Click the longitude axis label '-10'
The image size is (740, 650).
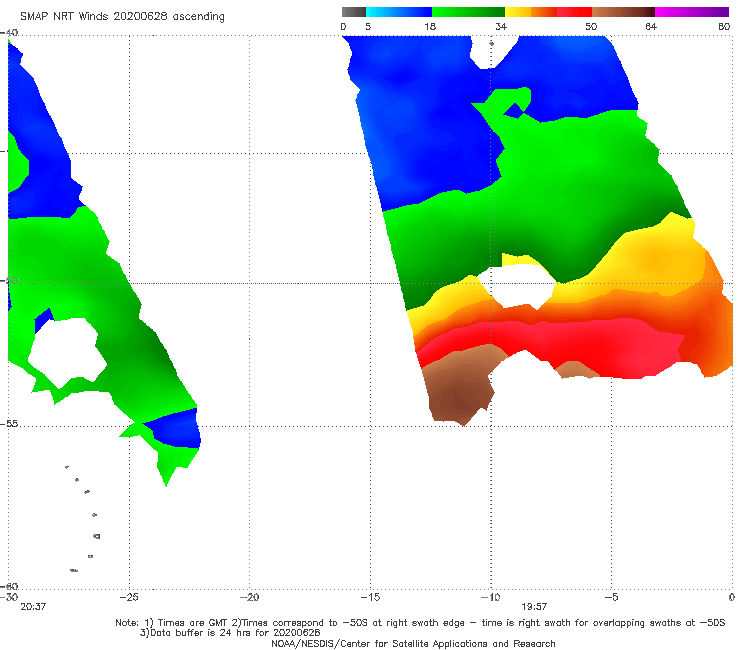pos(490,597)
